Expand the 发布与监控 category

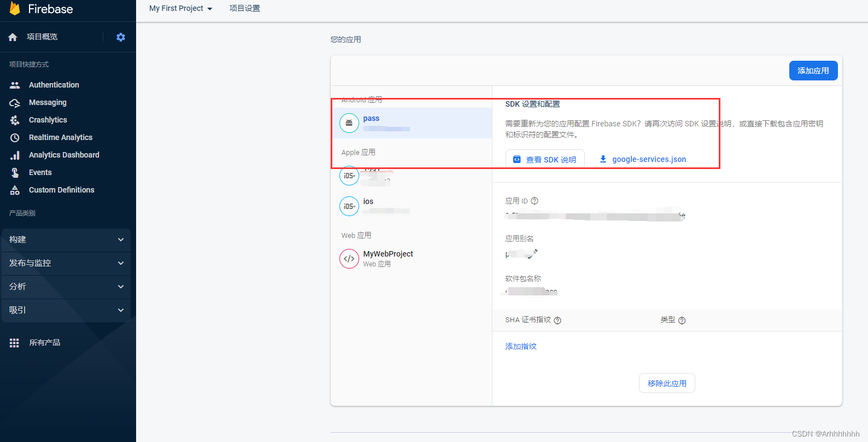click(x=66, y=263)
